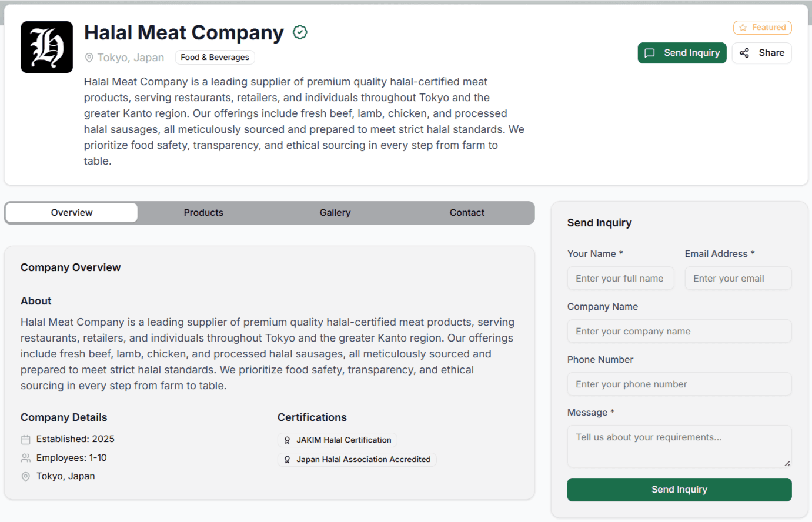Click the badge icon on JAKIM Halal Certification

tap(288, 440)
